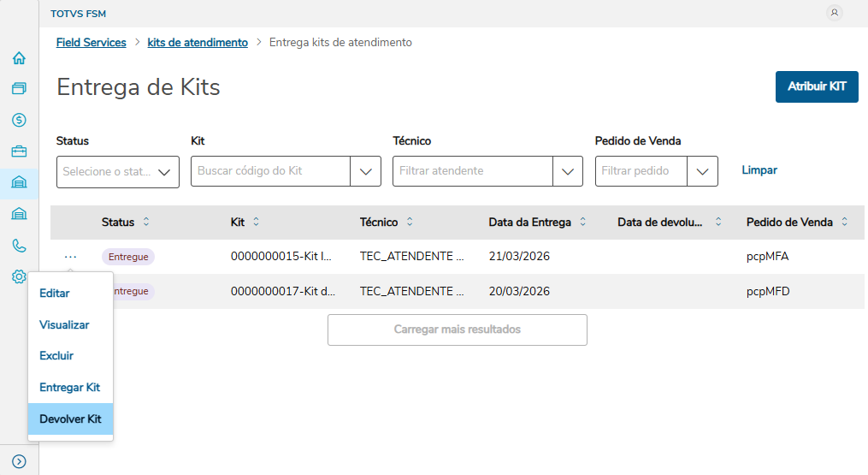The width and height of the screenshot is (868, 475).
Task: Open row actions for first kit
Action: coord(71,256)
